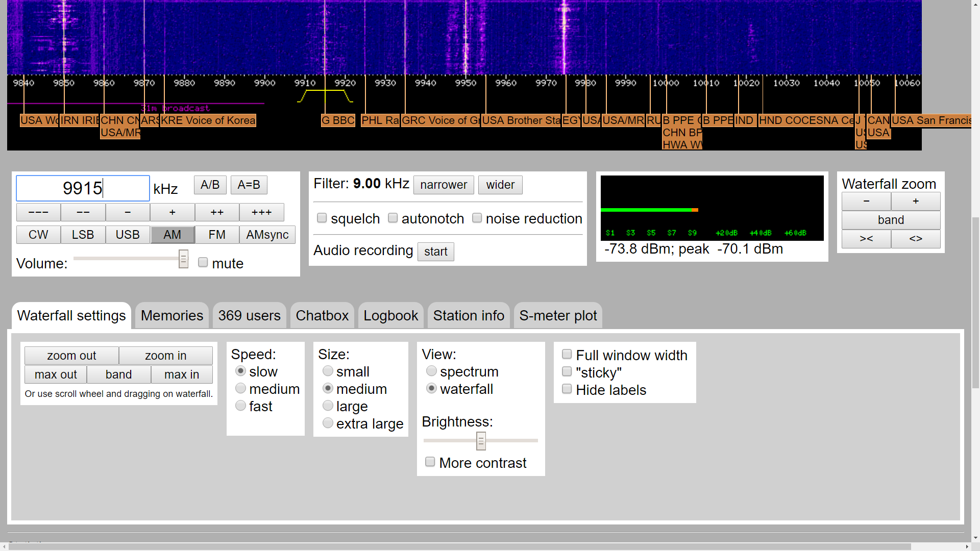Start audio recording
Viewport: 980px width, 551px height.
coord(436,252)
